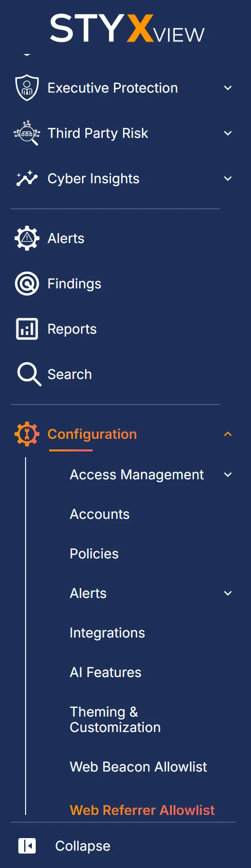Open Theming & Customization settings
This screenshot has height=868, width=251.
point(115,719)
